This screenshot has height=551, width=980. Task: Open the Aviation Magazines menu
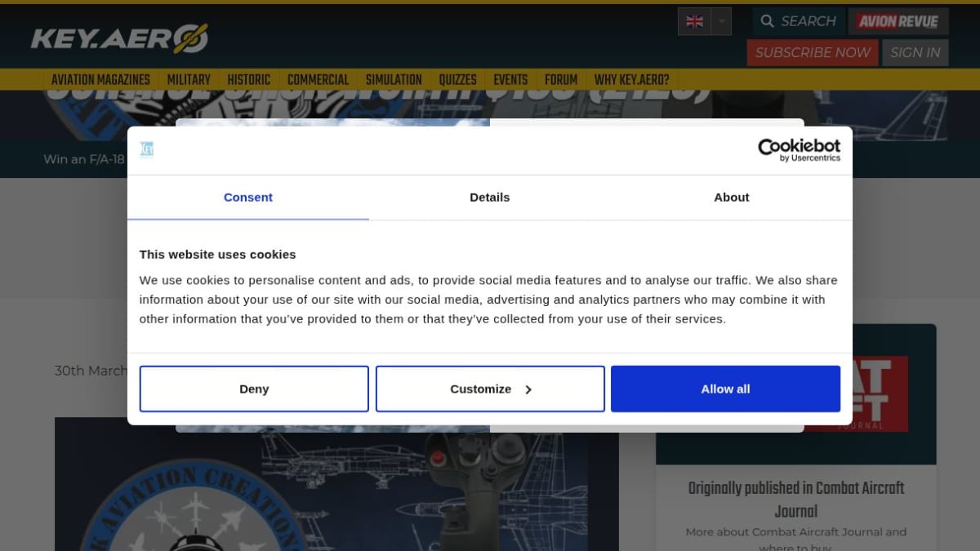tap(100, 80)
